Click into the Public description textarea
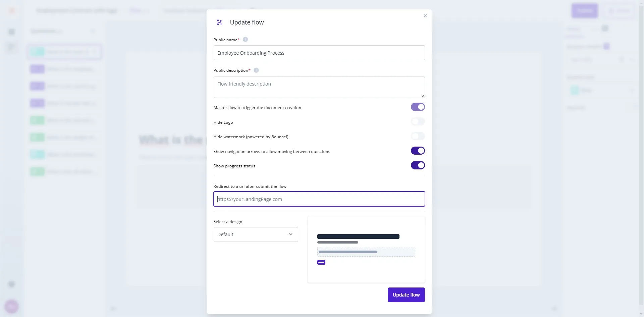This screenshot has width=644, height=317. point(319,87)
